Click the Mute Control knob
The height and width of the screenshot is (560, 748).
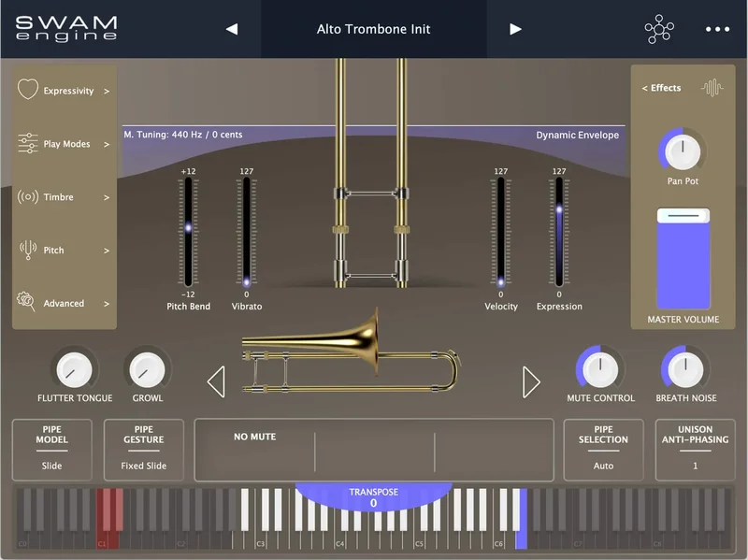click(x=600, y=369)
